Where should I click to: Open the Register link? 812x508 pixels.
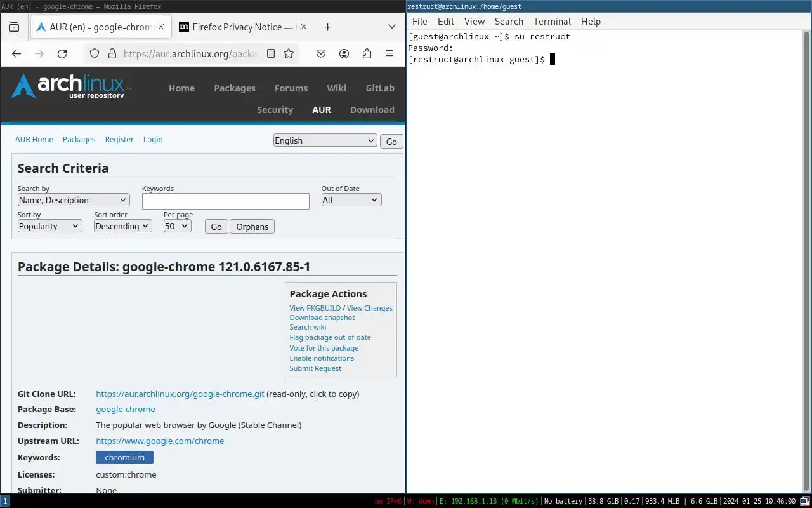tap(119, 140)
